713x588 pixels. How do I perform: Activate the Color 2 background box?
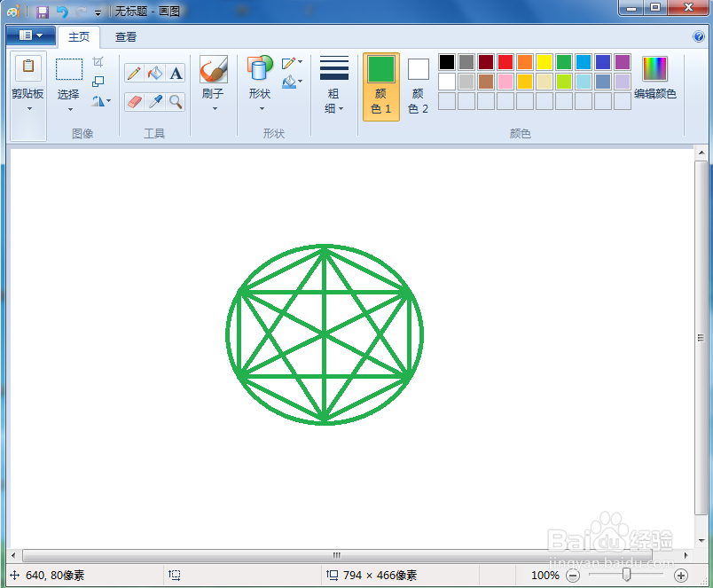[419, 87]
